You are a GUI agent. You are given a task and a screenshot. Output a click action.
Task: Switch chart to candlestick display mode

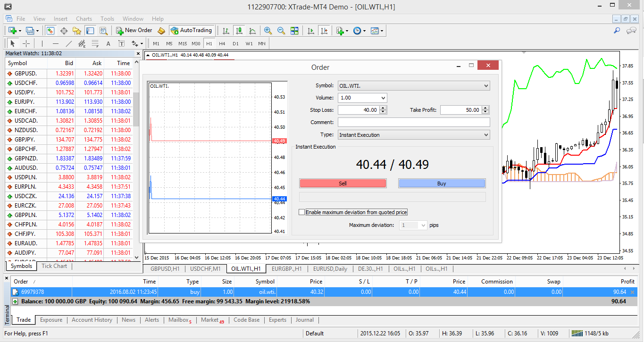coord(239,31)
